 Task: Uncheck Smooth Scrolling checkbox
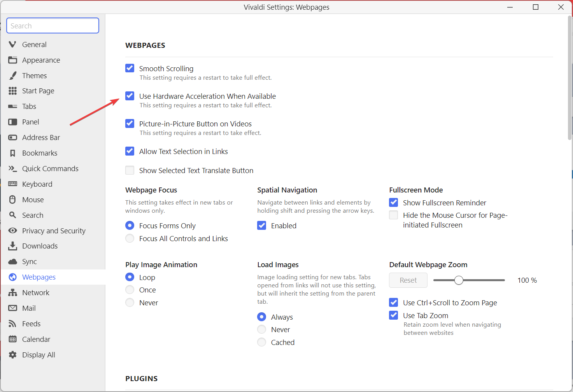point(130,68)
